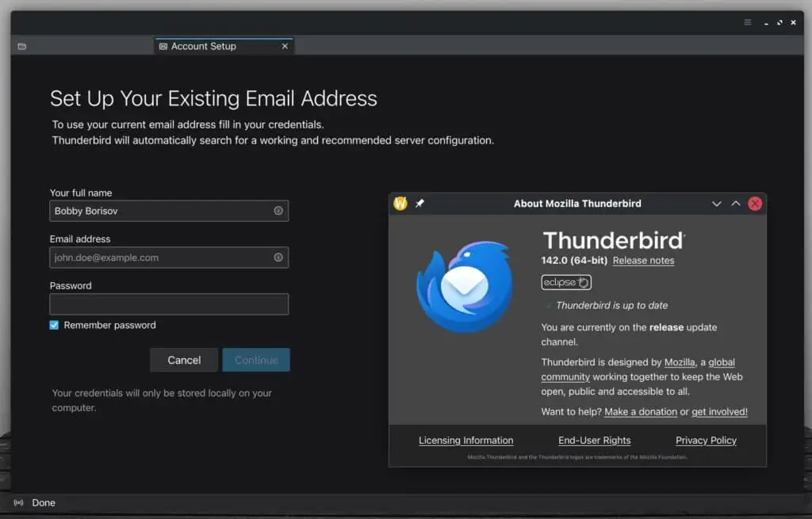The image size is (812, 519).
Task: Click into the Password field
Action: tap(169, 304)
